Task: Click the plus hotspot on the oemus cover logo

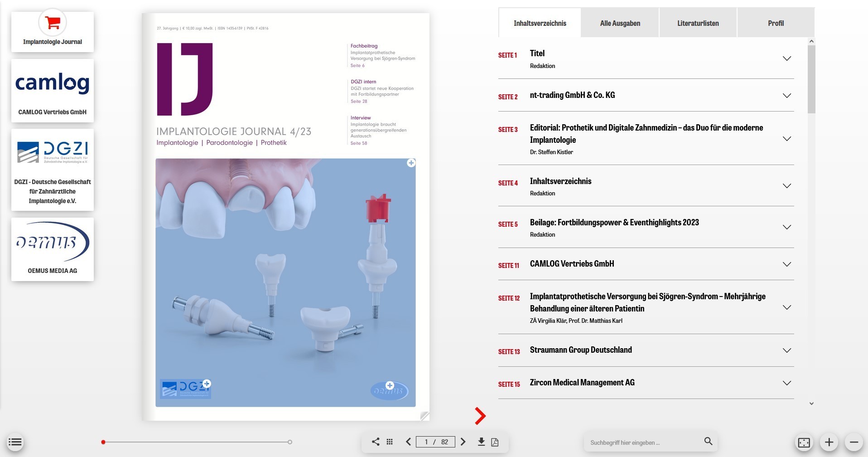Action: pyautogui.click(x=390, y=385)
